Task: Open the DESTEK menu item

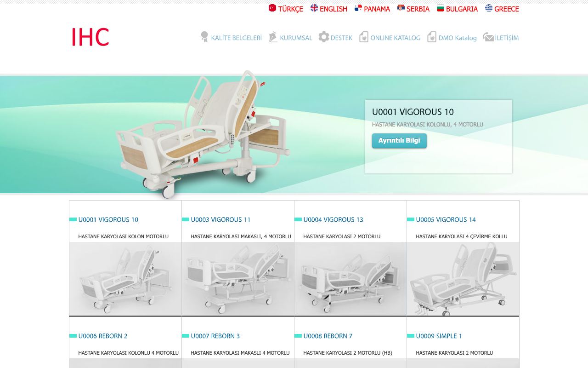Action: pyautogui.click(x=342, y=38)
